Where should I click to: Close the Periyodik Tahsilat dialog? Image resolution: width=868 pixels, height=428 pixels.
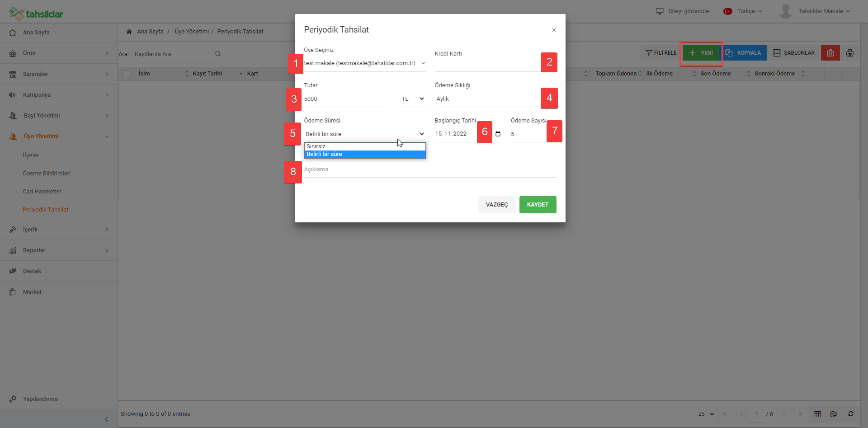[x=554, y=30]
